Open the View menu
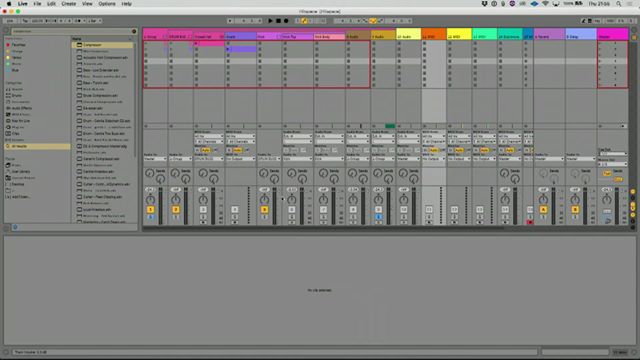The width and height of the screenshot is (640, 360). click(87, 4)
